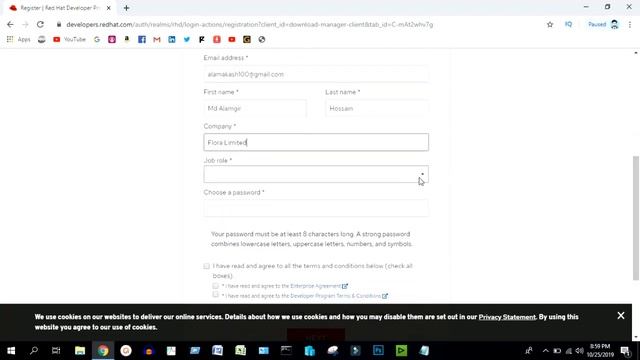Viewport: 640px width, 360px height.
Task: Open the Chrome three-dot menu
Action: [630, 24]
